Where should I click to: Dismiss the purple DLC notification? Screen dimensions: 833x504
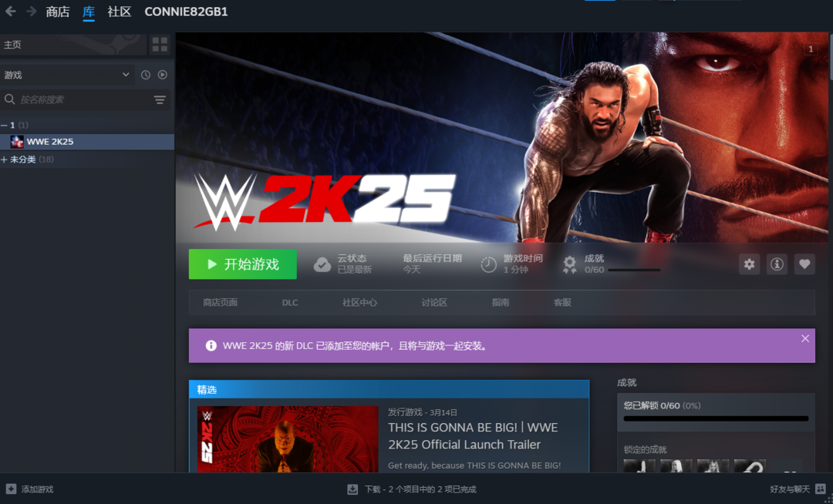pyautogui.click(x=805, y=338)
